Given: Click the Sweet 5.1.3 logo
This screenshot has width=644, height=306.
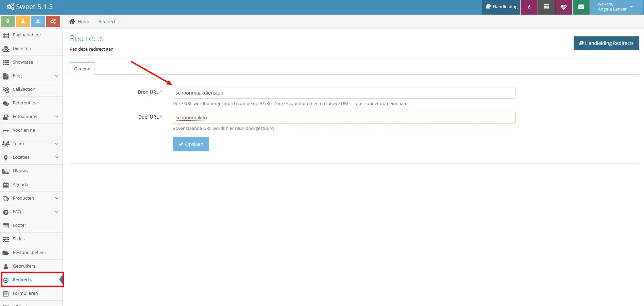Looking at the screenshot, I should tap(30, 7).
